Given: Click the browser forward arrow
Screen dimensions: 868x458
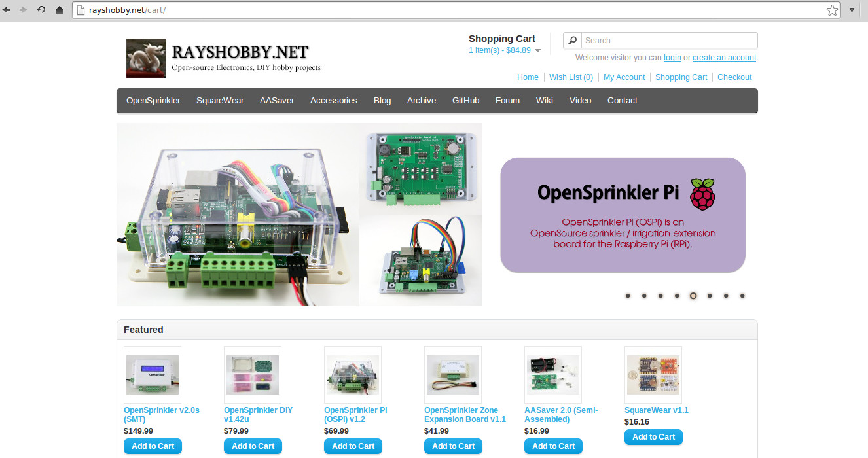Looking at the screenshot, I should [24, 10].
